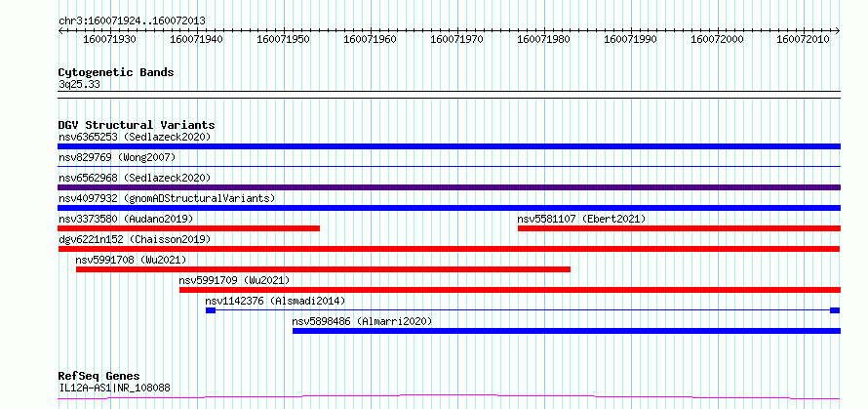
Task: Click the right blue block of nsv1142376
Action: point(835,310)
